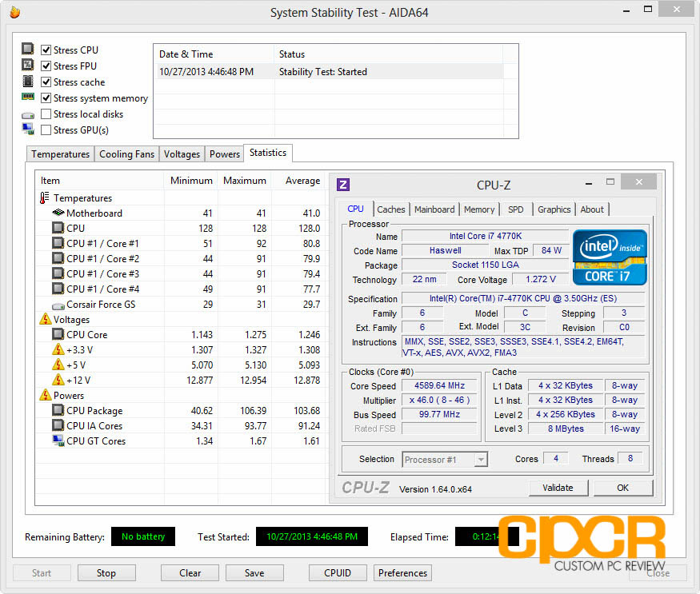Click the drive icon of Corsair Force GS row
700x594 pixels.
58,305
